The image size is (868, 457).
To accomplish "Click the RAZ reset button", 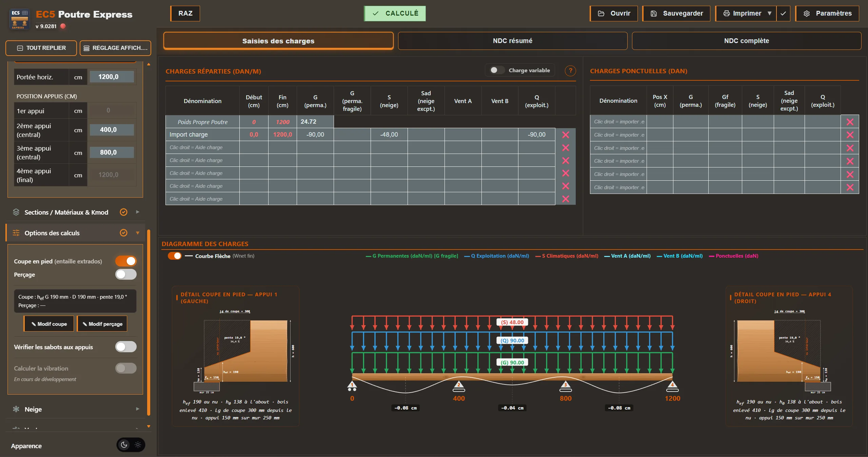I will click(x=185, y=14).
